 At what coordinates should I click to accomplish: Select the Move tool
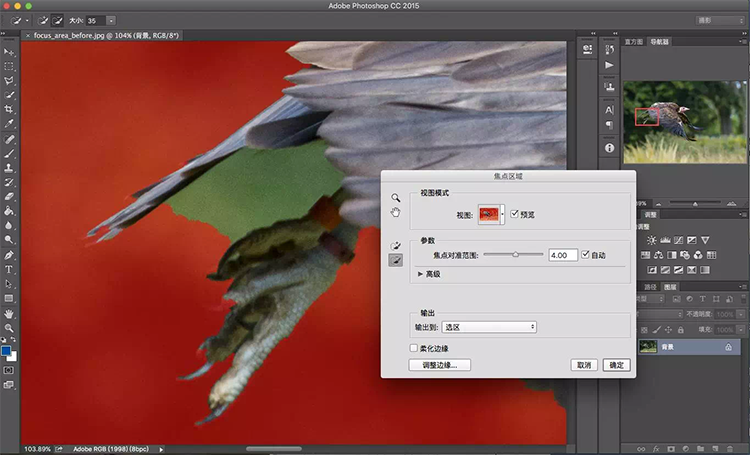click(9, 52)
